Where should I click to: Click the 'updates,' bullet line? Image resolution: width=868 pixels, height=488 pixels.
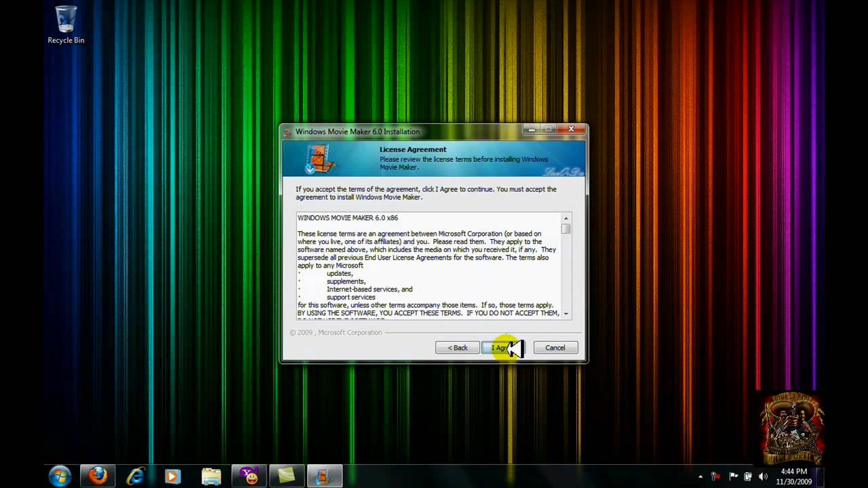point(340,274)
